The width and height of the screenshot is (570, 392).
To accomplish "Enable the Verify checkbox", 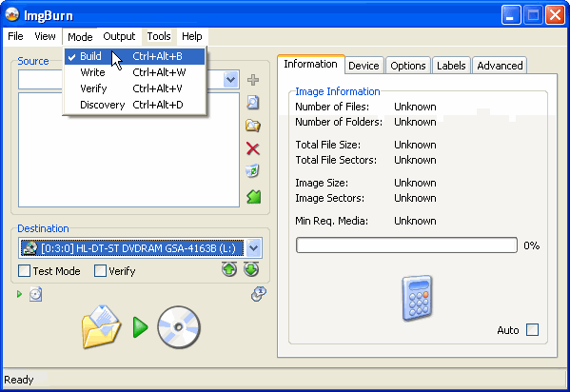I will pyautogui.click(x=100, y=271).
